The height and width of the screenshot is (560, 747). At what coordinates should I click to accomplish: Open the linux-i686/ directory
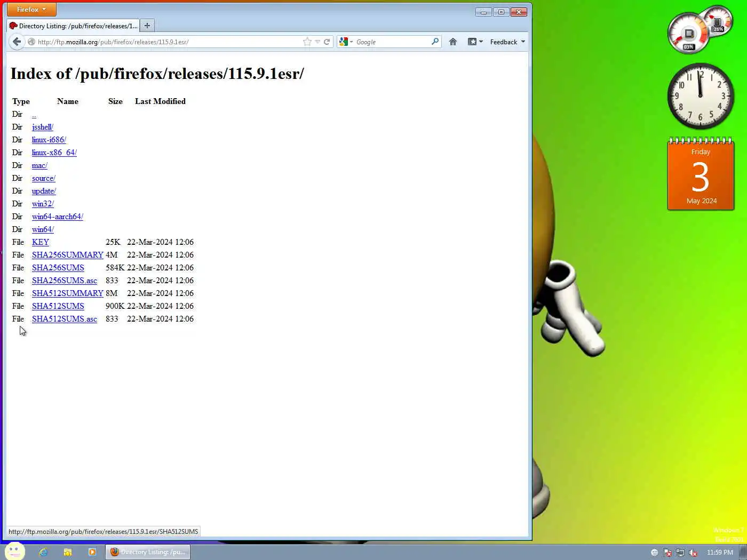click(49, 140)
